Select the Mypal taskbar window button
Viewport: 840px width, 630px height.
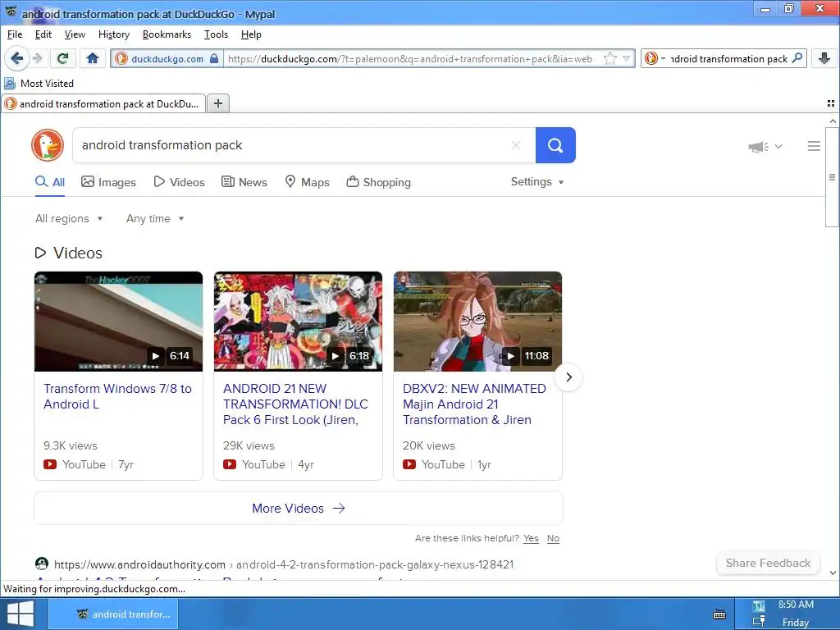(113, 614)
